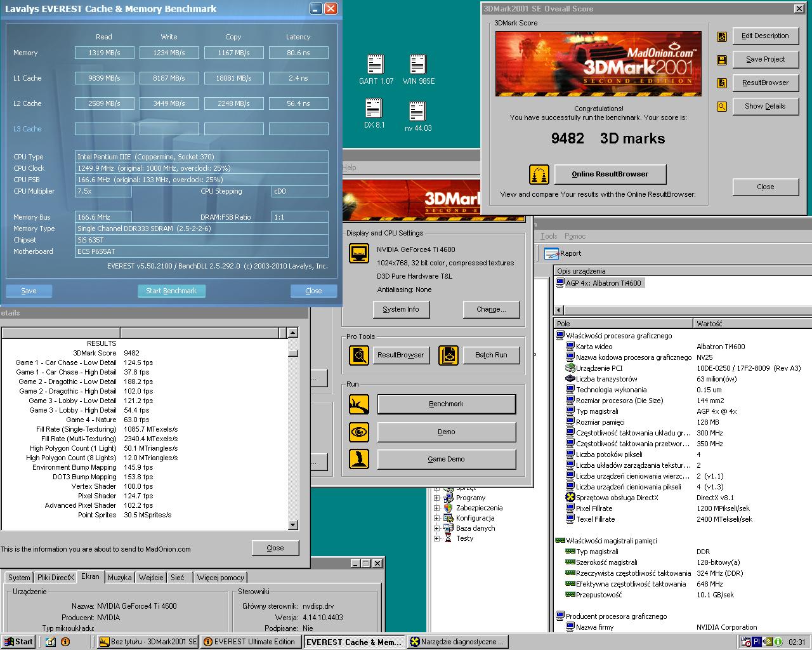Open the nv 44.03 desktop file icon

(417, 112)
